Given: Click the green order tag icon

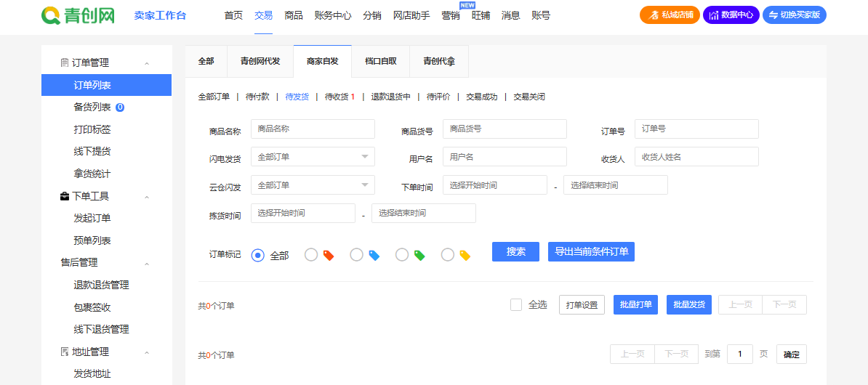Looking at the screenshot, I should click(x=419, y=255).
